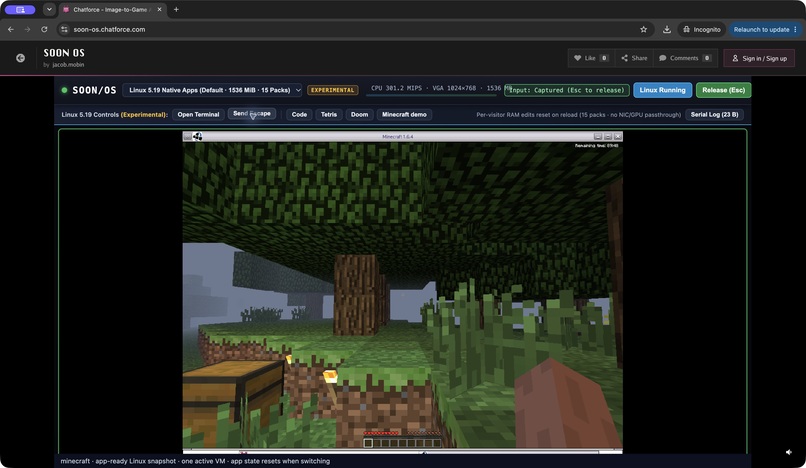The width and height of the screenshot is (806, 468).
Task: Click the Minecraft window menu icon in titlebar
Action: [188, 136]
